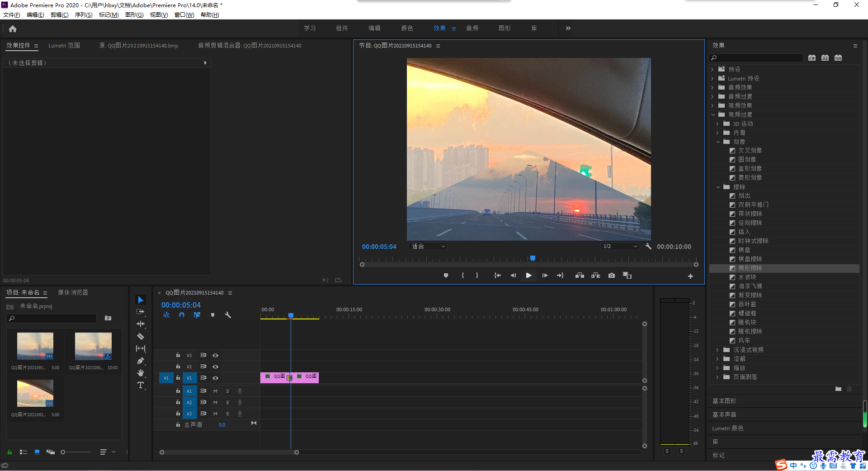Switch project panel to icon view
Screen dimensions: 868x471
pyautogui.click(x=37, y=452)
